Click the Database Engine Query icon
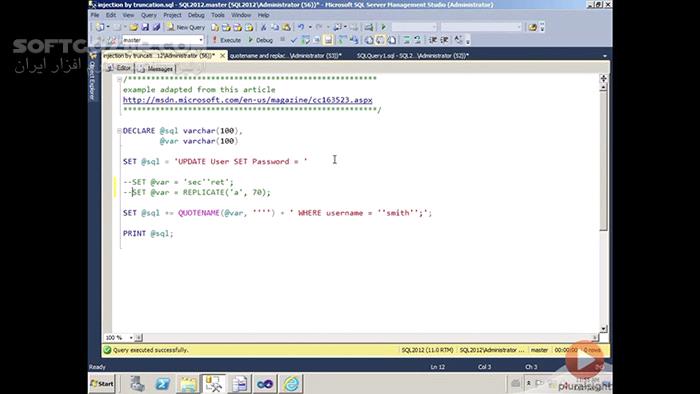Image resolution: width=700 pixels, height=394 pixels. tap(215, 27)
